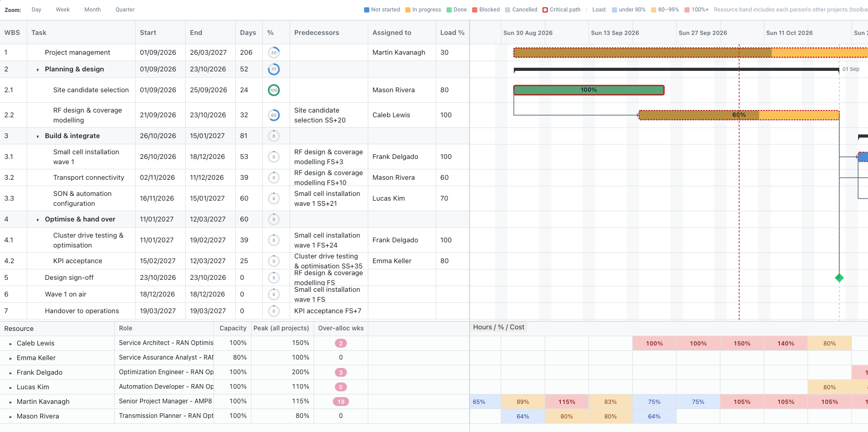This screenshot has width=868, height=432.
Task: Click the progress ring for RF design & coverage modelling
Action: coord(274,115)
